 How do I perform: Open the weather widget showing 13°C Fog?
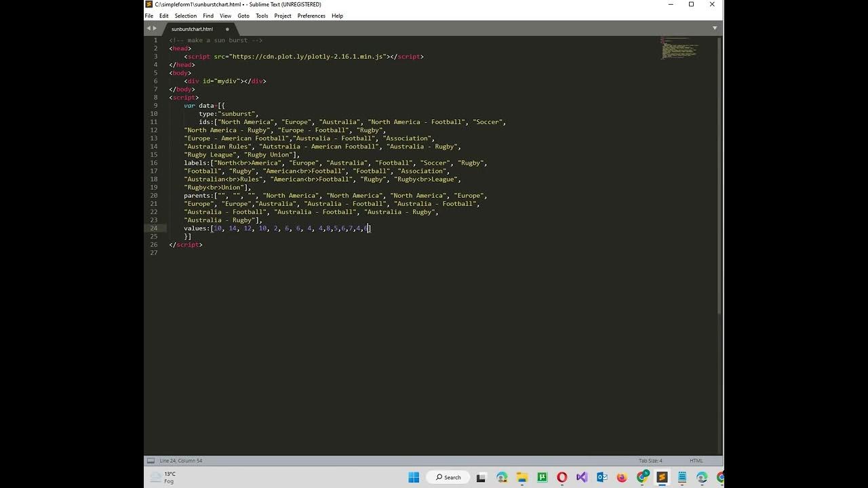[x=163, y=477]
